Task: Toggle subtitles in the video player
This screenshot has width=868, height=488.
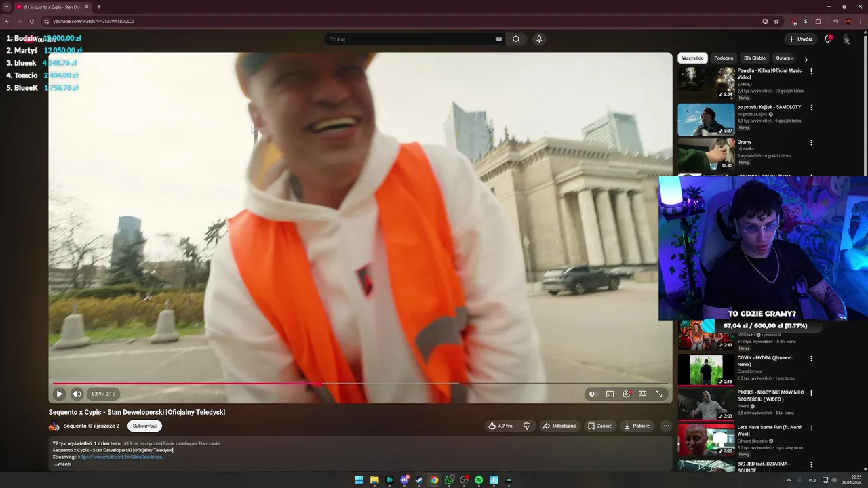Action: (610, 394)
